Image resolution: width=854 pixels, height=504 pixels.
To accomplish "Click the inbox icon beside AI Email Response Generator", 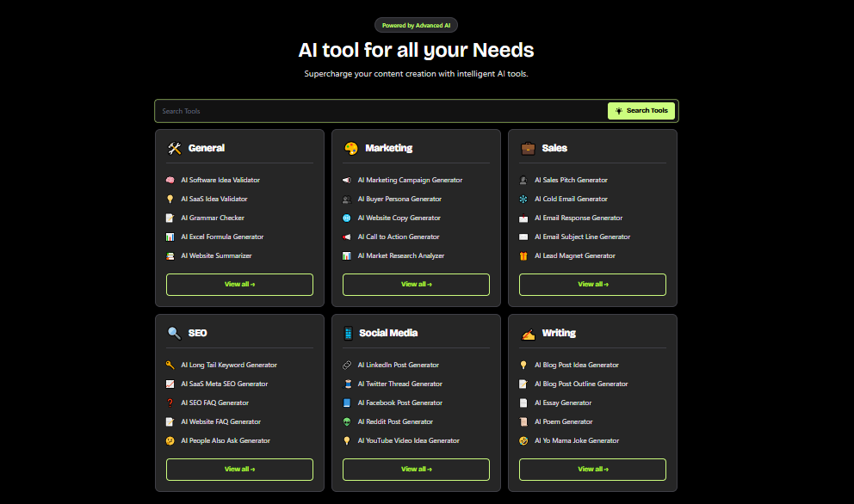I will [x=523, y=218].
